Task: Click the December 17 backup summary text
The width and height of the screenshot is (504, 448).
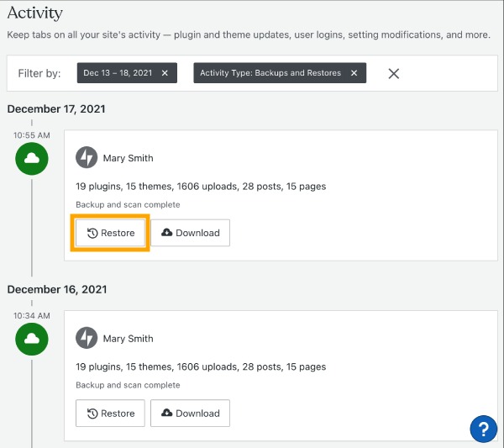Action: pyautogui.click(x=201, y=187)
